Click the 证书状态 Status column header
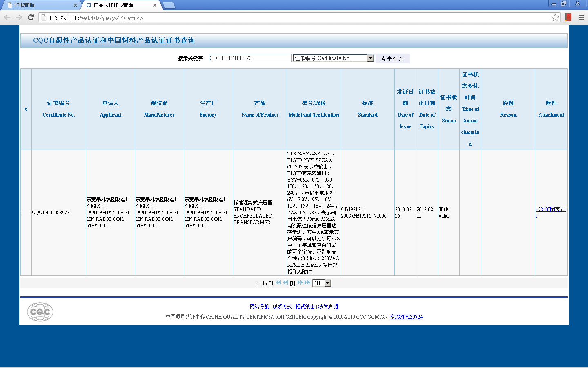The height and width of the screenshot is (368, 588). tap(449, 109)
